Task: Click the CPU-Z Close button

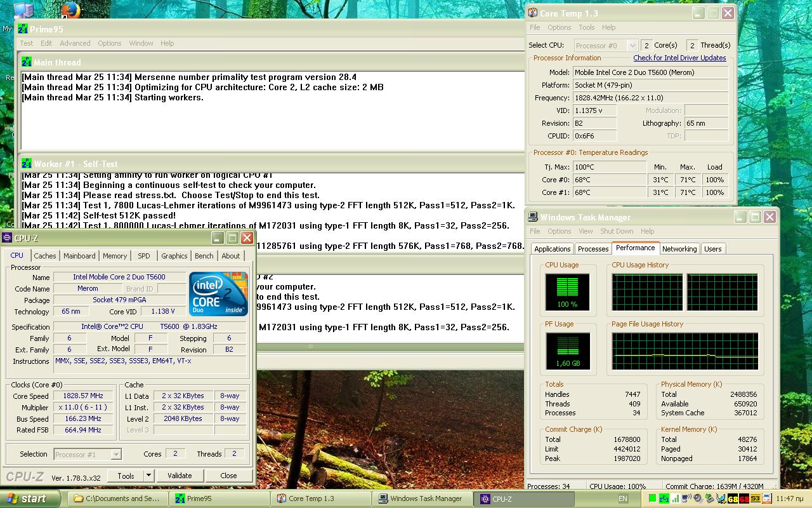Action: [x=228, y=475]
